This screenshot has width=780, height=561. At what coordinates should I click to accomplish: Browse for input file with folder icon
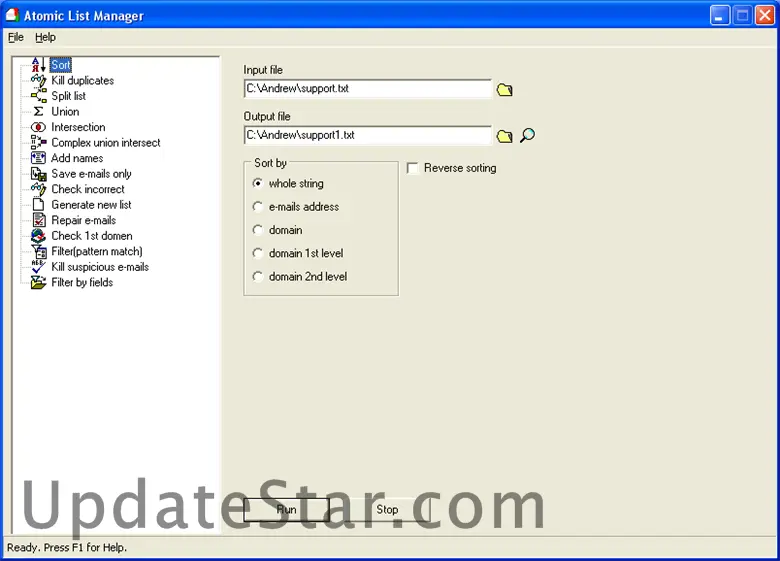(x=504, y=90)
